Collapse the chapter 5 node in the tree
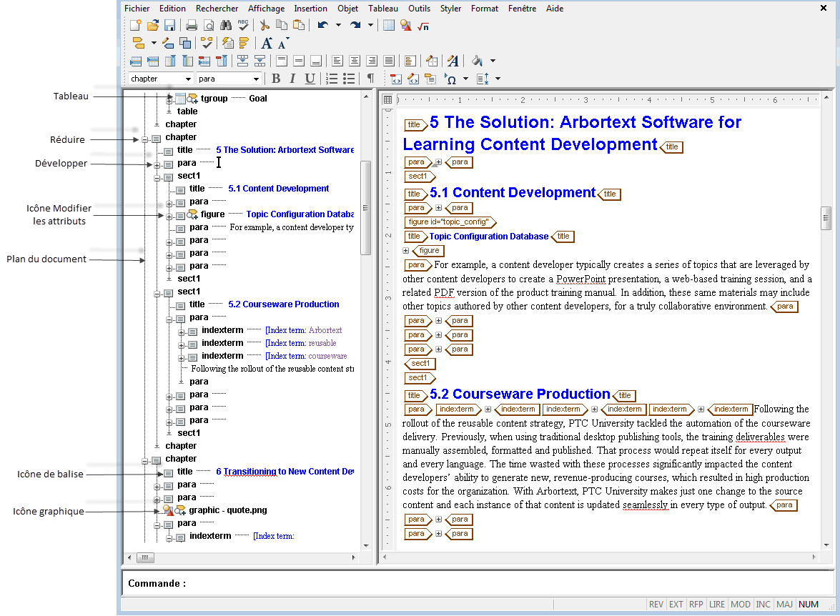The width and height of the screenshot is (840, 616). [x=144, y=139]
